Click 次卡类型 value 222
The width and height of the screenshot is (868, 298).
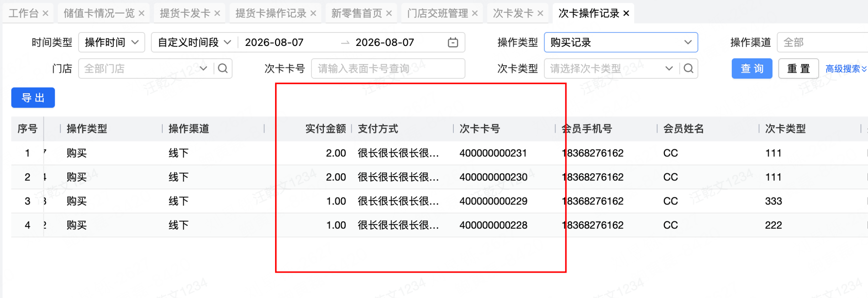[x=773, y=225]
